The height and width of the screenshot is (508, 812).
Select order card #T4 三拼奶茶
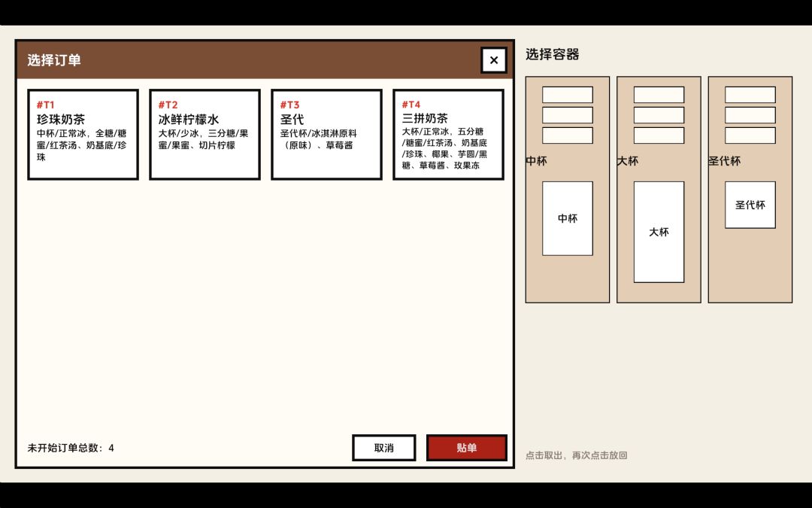448,135
